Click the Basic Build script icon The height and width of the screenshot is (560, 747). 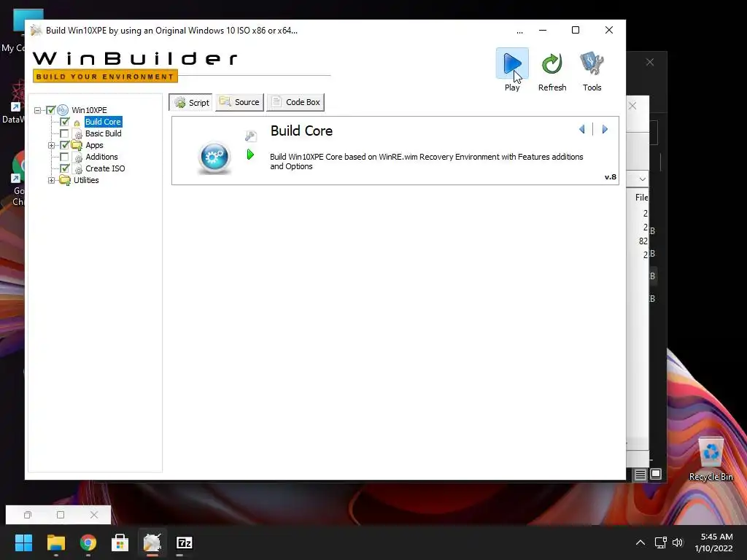77,134
